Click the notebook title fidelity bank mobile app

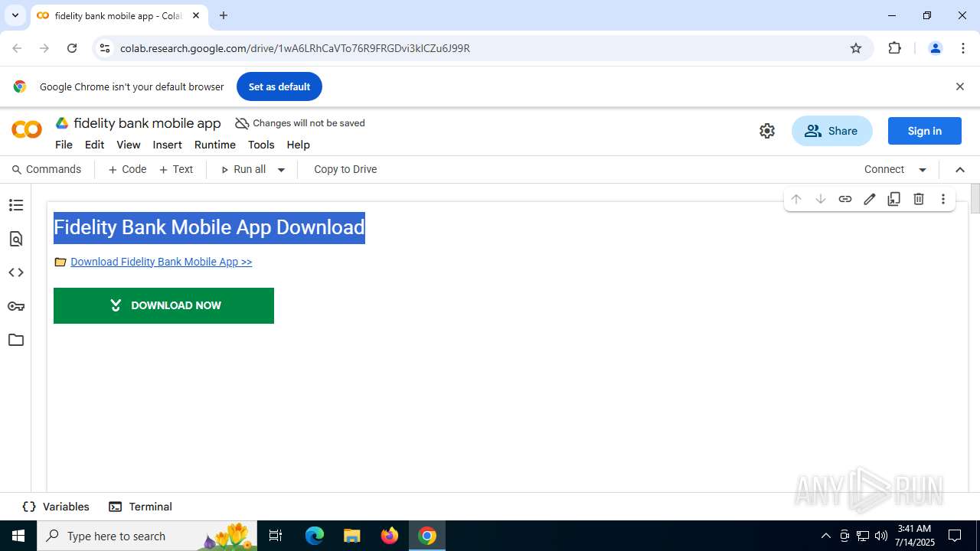click(x=147, y=123)
